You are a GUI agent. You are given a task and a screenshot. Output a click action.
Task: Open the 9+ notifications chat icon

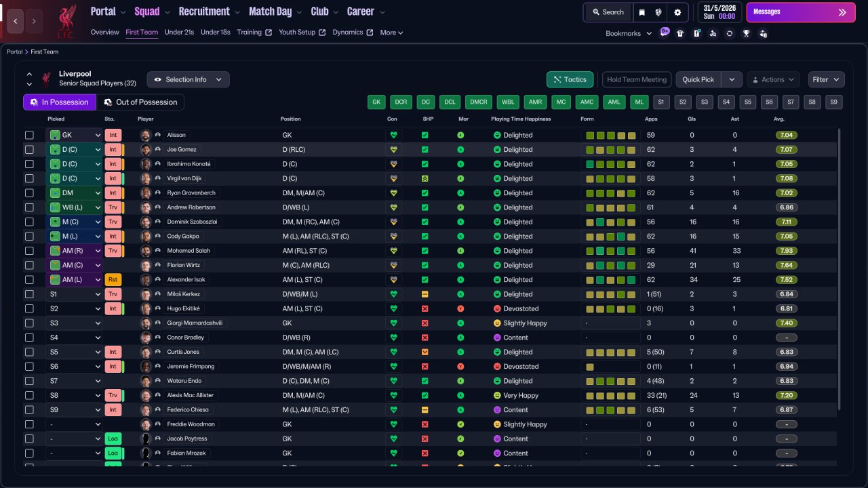click(x=665, y=33)
